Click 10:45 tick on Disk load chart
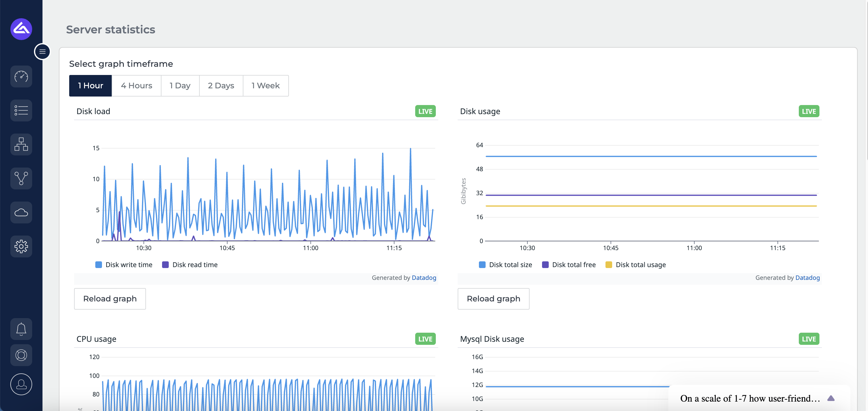Image resolution: width=868 pixels, height=411 pixels. point(227,248)
